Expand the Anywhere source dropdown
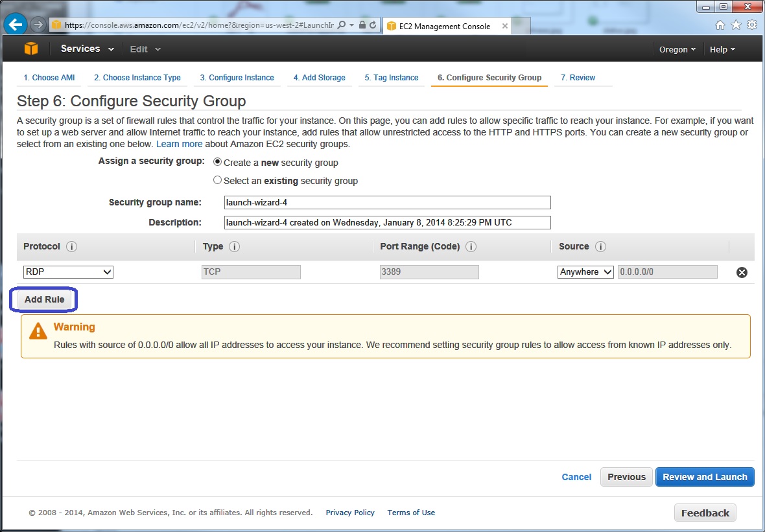This screenshot has width=765, height=532. point(585,272)
